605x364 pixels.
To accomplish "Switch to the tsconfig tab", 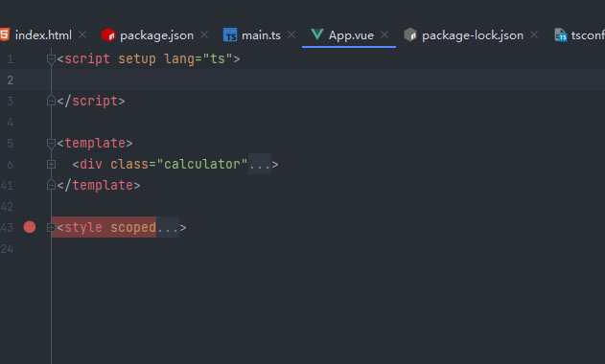I will pyautogui.click(x=588, y=35).
